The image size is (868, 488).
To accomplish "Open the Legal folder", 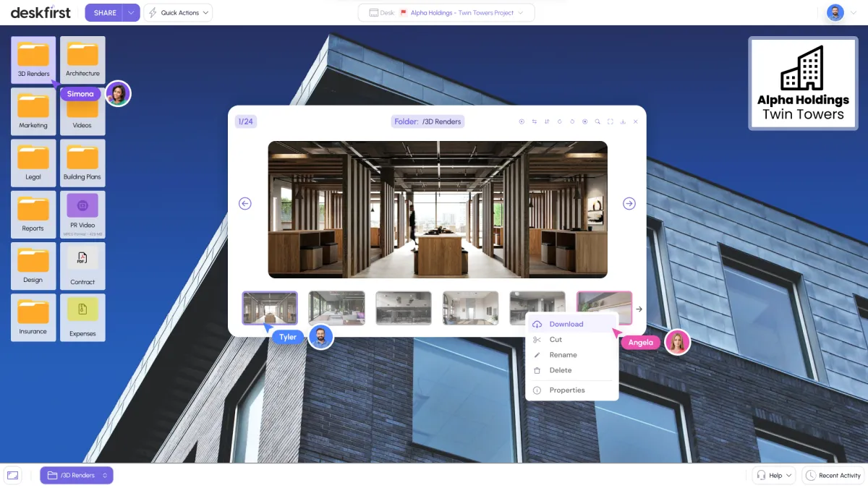I will (33, 163).
